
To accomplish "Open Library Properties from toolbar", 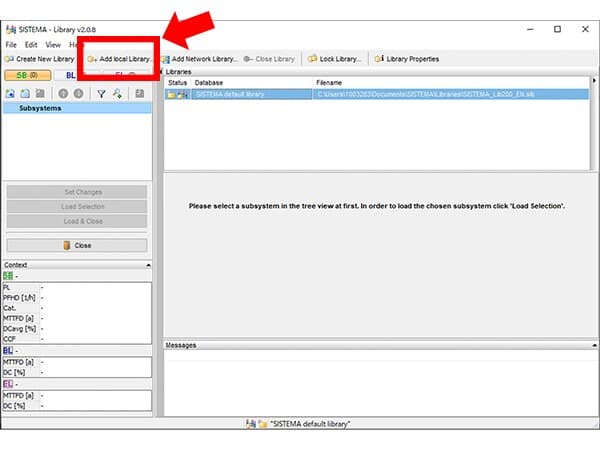I will point(407,59).
